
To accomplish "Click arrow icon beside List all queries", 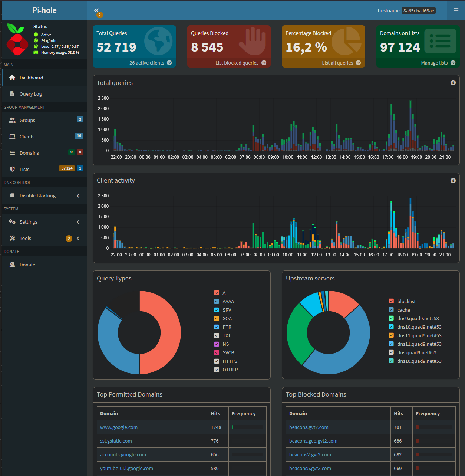I will pyautogui.click(x=359, y=63).
